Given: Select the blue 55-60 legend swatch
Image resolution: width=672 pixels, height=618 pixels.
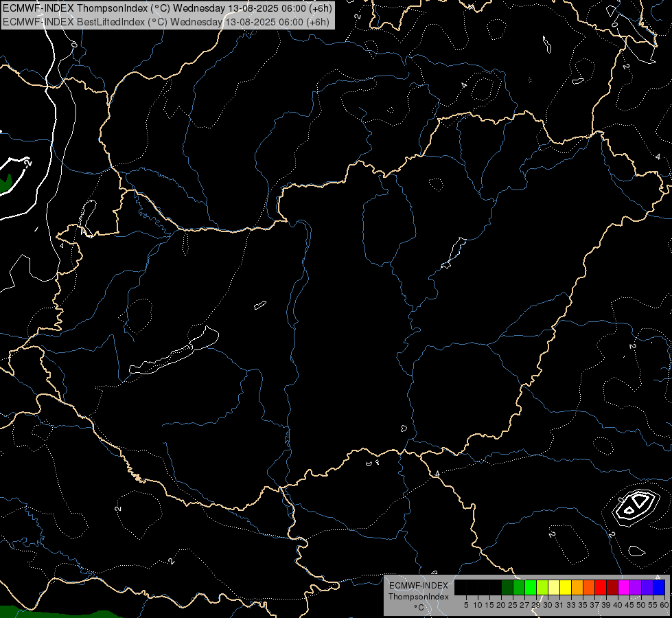Looking at the screenshot, I should tap(659, 587).
